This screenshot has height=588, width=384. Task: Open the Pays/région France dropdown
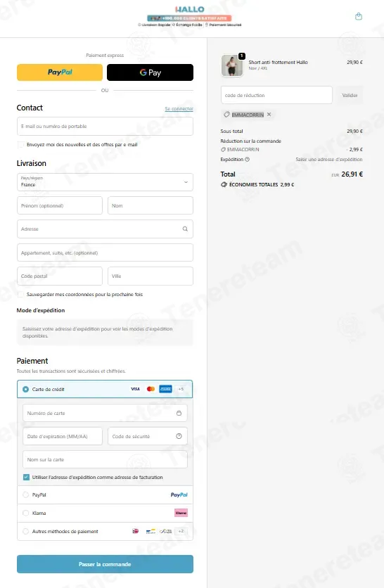(105, 182)
